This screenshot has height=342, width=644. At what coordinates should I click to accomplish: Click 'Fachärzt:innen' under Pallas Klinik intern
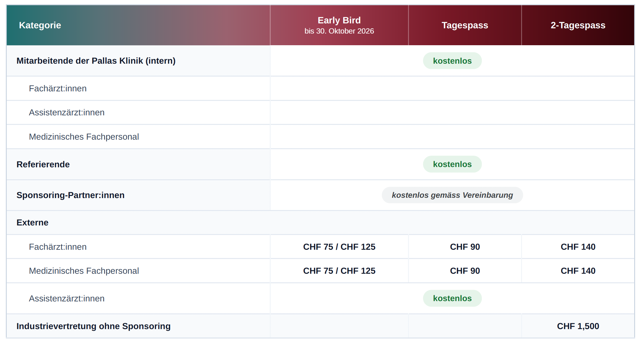pyautogui.click(x=58, y=89)
